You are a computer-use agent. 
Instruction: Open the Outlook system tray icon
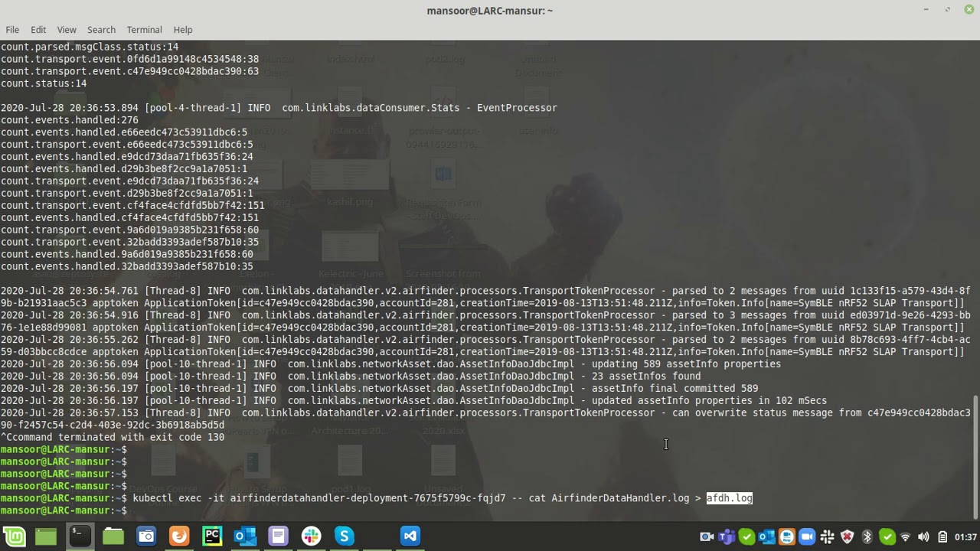[766, 536]
